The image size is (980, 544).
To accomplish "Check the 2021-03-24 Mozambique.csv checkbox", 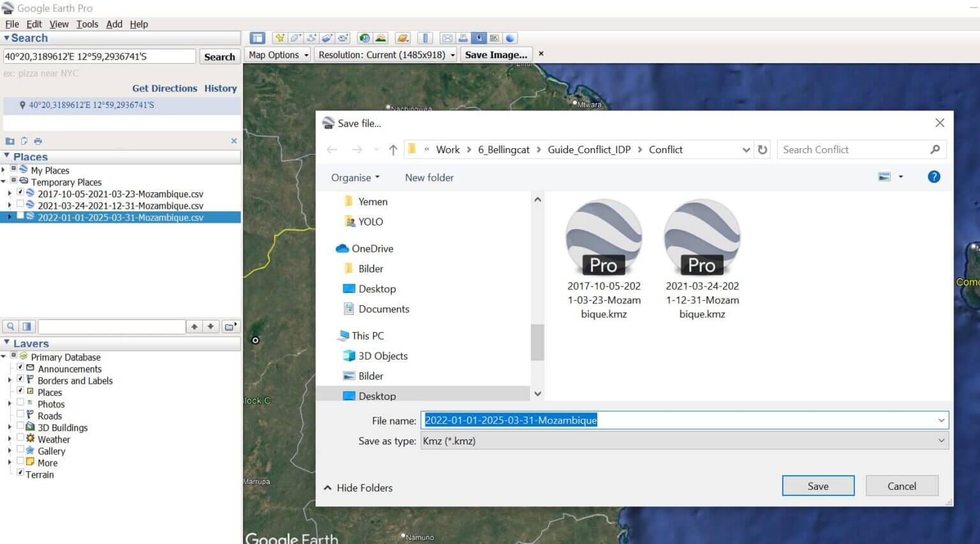I will tap(20, 205).
